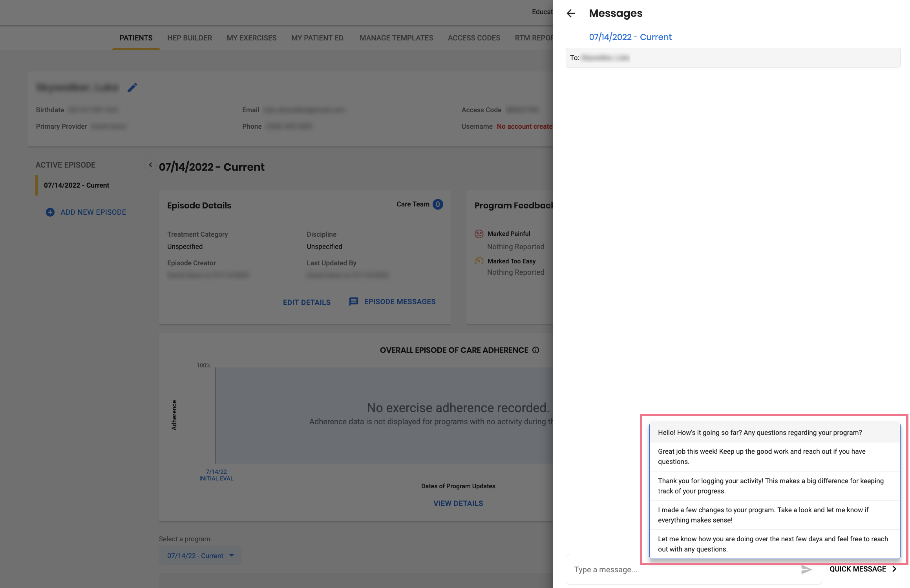The image size is (910, 588).
Task: Open the My Patient Ed. tab
Action: pos(318,38)
